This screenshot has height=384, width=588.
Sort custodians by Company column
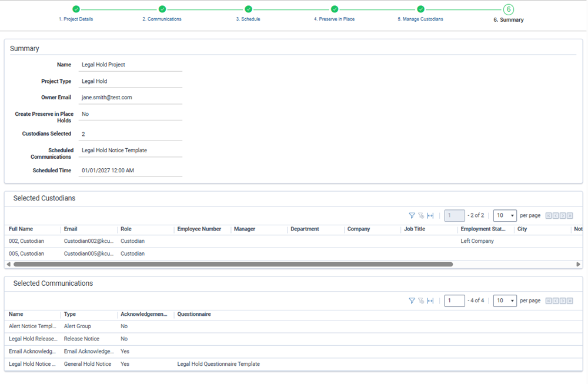[x=359, y=229]
